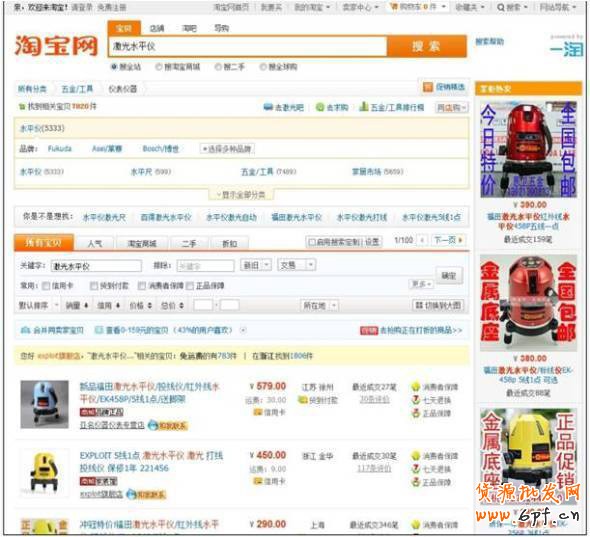The width and height of the screenshot is (590, 537).
Task: Open the 收藏夹 dropdown in top bar
Action: point(470,7)
